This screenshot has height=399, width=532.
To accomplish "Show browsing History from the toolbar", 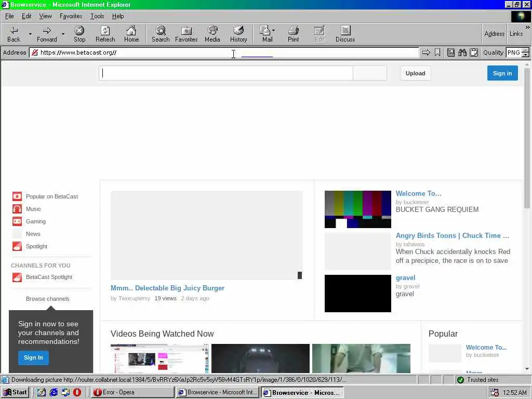I will 238,34.
